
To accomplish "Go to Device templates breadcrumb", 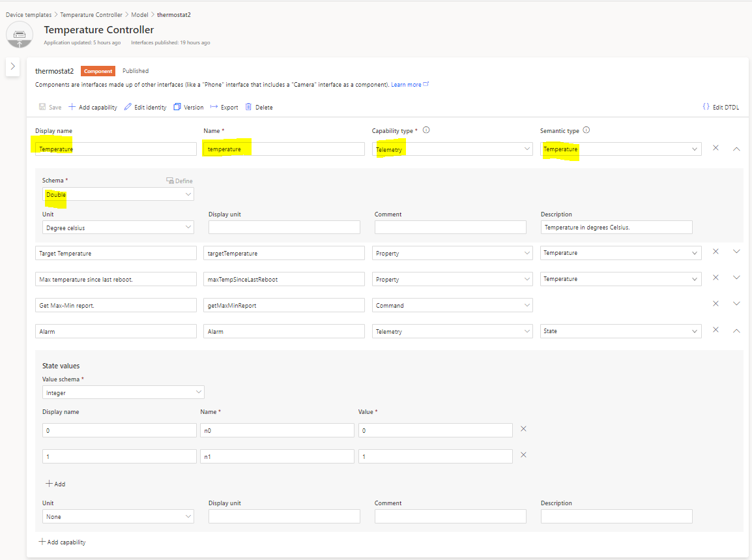I will pyautogui.click(x=29, y=15).
